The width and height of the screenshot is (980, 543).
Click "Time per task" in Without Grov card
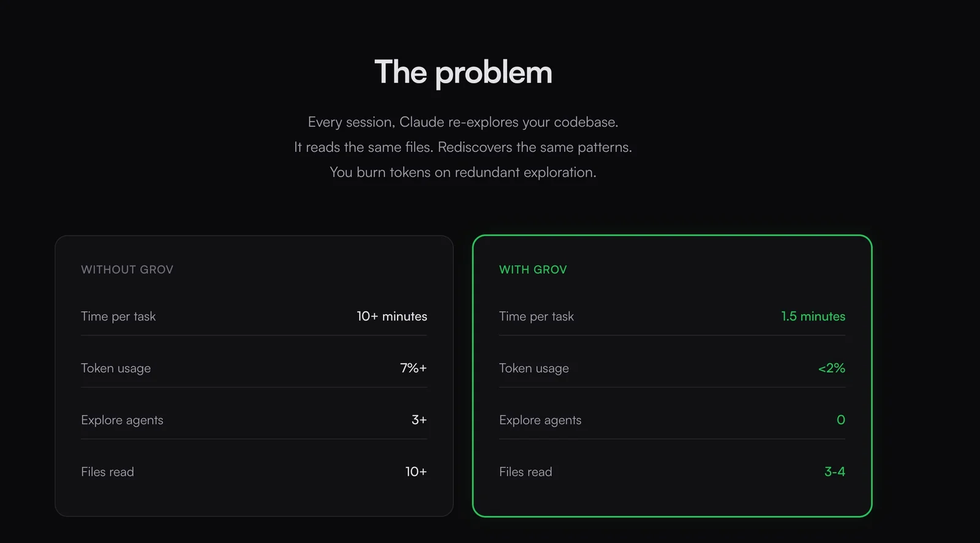point(118,316)
